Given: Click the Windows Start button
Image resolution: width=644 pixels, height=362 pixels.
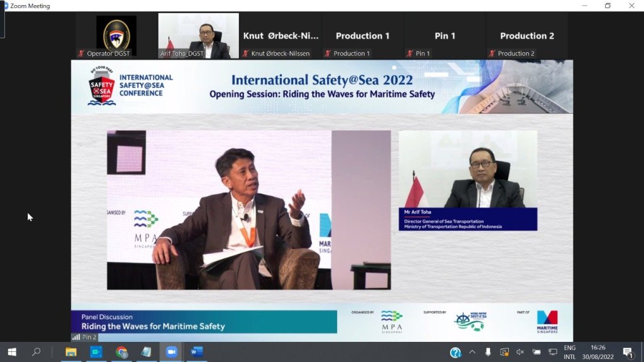Looking at the screenshot, I should [11, 352].
